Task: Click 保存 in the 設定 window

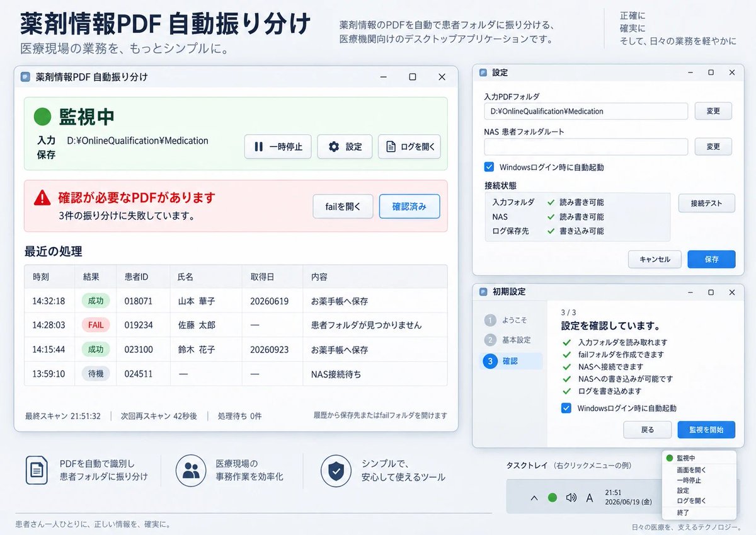Action: pyautogui.click(x=711, y=259)
